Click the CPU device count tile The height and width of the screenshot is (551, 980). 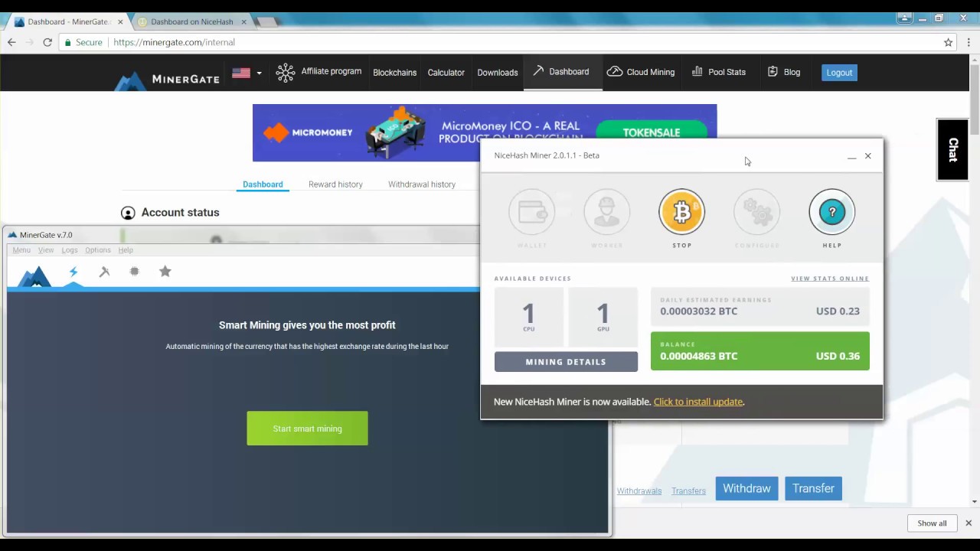click(x=528, y=317)
